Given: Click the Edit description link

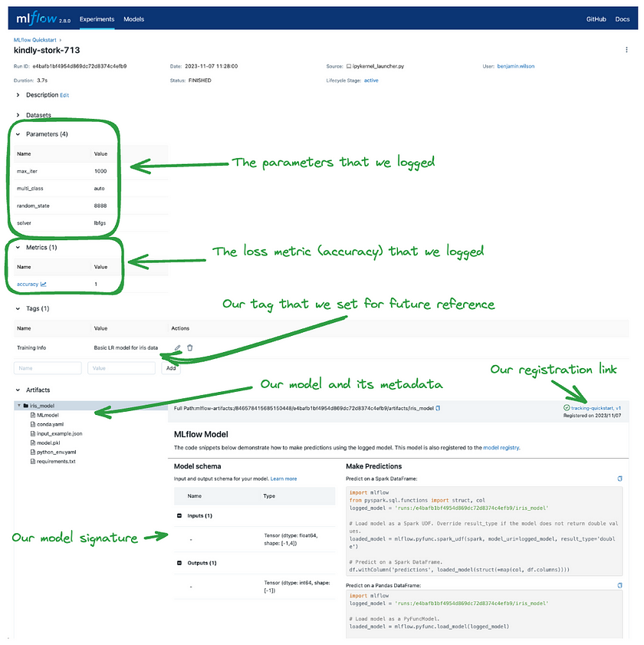Looking at the screenshot, I should point(64,95).
